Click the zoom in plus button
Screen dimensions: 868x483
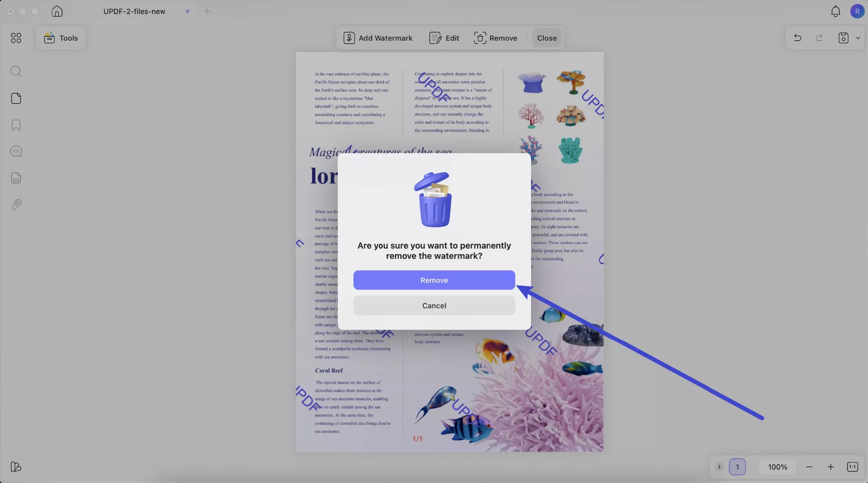click(x=830, y=467)
